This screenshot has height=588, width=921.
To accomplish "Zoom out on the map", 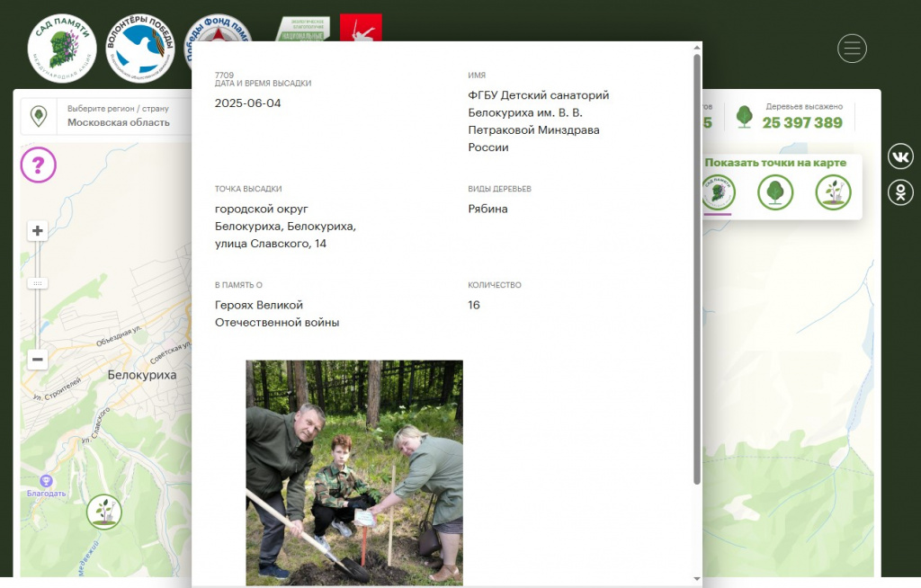I will 38,359.
